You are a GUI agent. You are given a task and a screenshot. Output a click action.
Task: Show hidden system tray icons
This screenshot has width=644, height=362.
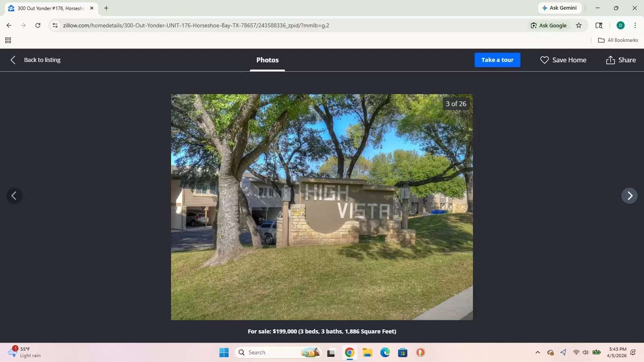coord(538,353)
